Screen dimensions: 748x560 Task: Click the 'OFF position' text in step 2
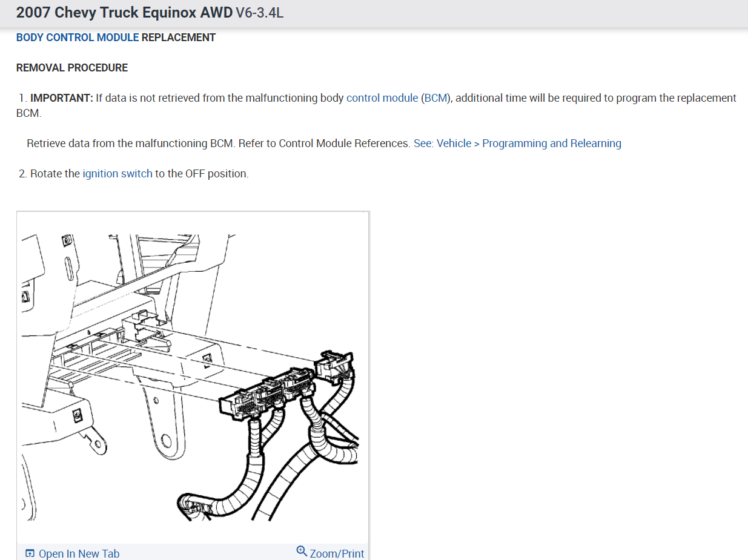click(217, 174)
